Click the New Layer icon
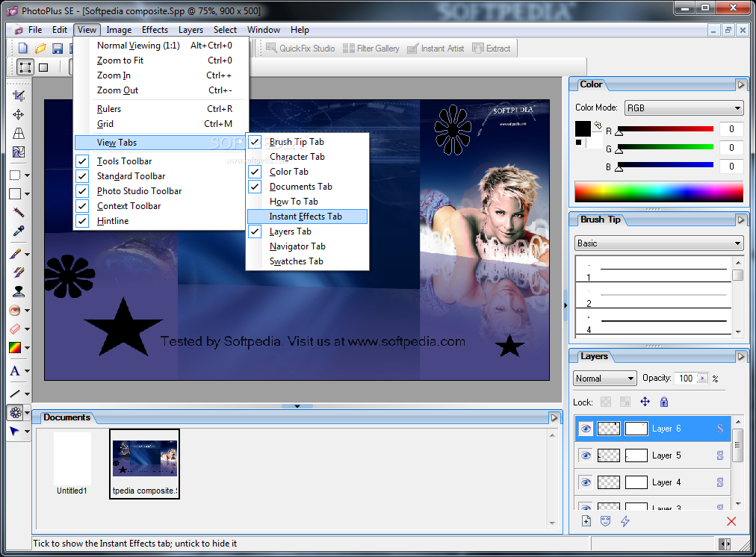Viewport: 756px width, 557px height. (x=586, y=521)
